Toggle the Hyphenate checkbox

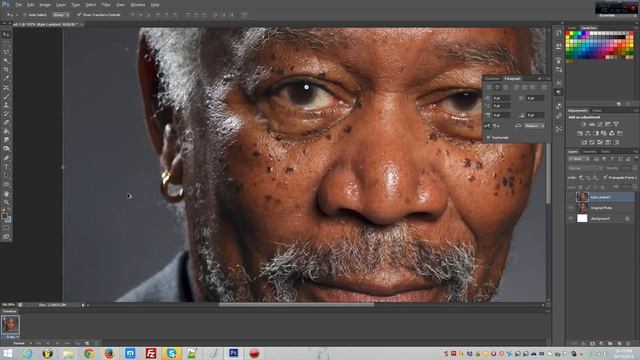[488, 138]
